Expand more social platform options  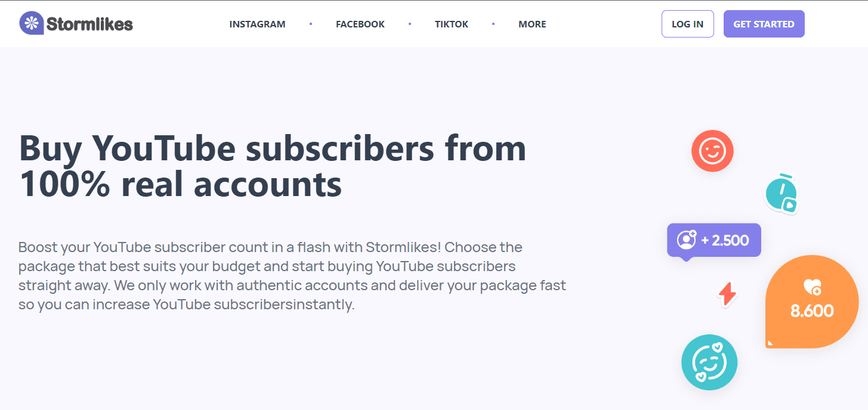(x=532, y=24)
